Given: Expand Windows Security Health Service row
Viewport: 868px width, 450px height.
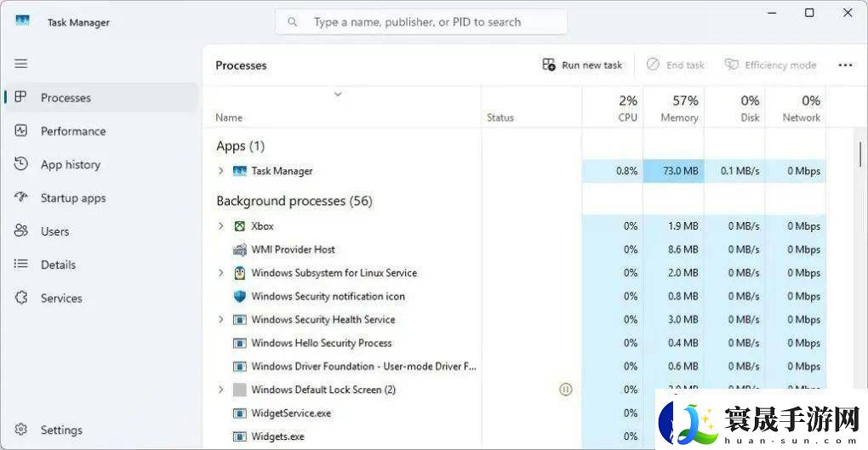Looking at the screenshot, I should coord(220,320).
